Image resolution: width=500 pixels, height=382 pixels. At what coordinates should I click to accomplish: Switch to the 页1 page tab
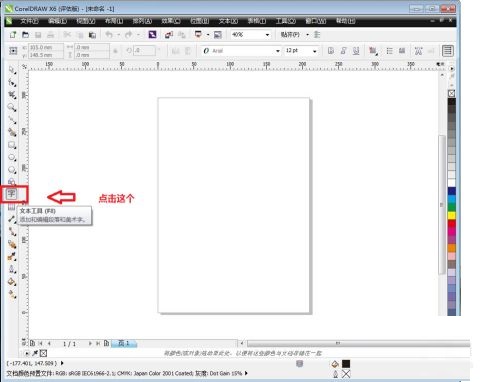click(124, 343)
